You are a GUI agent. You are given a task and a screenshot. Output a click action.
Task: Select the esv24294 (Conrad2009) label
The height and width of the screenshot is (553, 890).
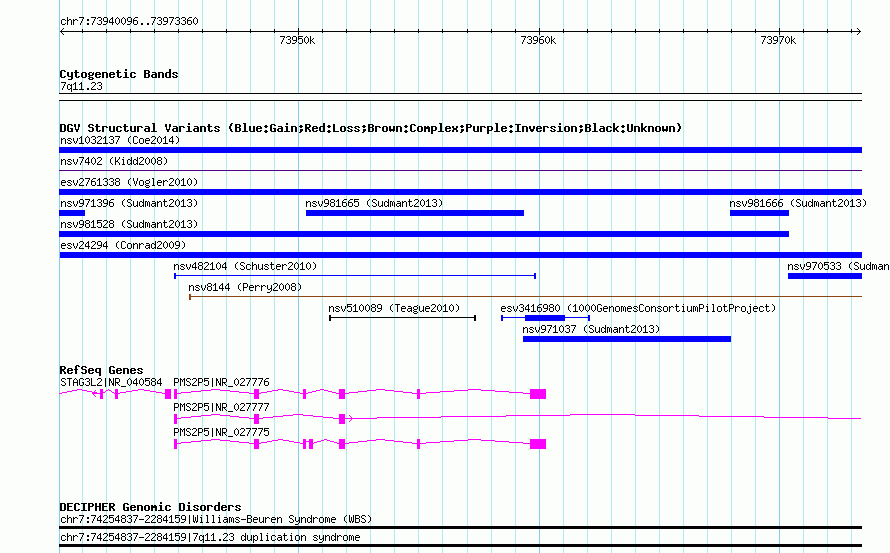[x=123, y=245]
